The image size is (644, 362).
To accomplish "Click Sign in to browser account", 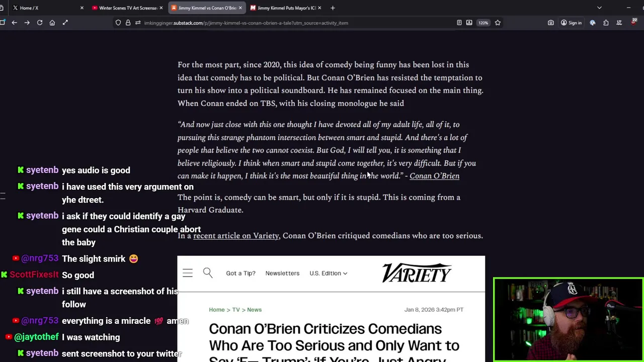I will coord(572,23).
